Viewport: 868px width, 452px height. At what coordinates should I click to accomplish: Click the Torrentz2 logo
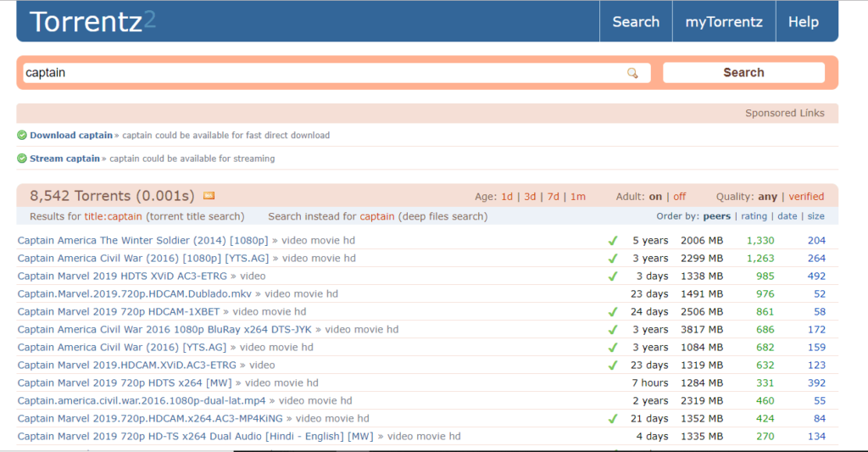[92, 21]
